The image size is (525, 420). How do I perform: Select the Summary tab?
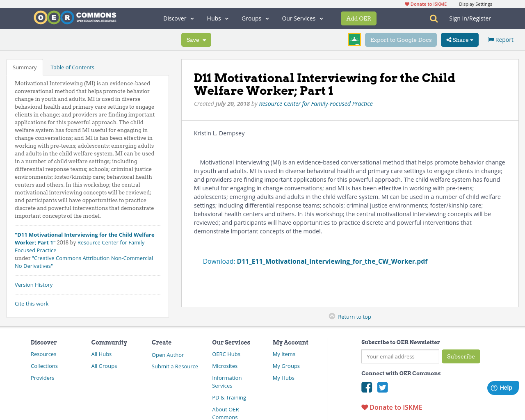tap(25, 66)
